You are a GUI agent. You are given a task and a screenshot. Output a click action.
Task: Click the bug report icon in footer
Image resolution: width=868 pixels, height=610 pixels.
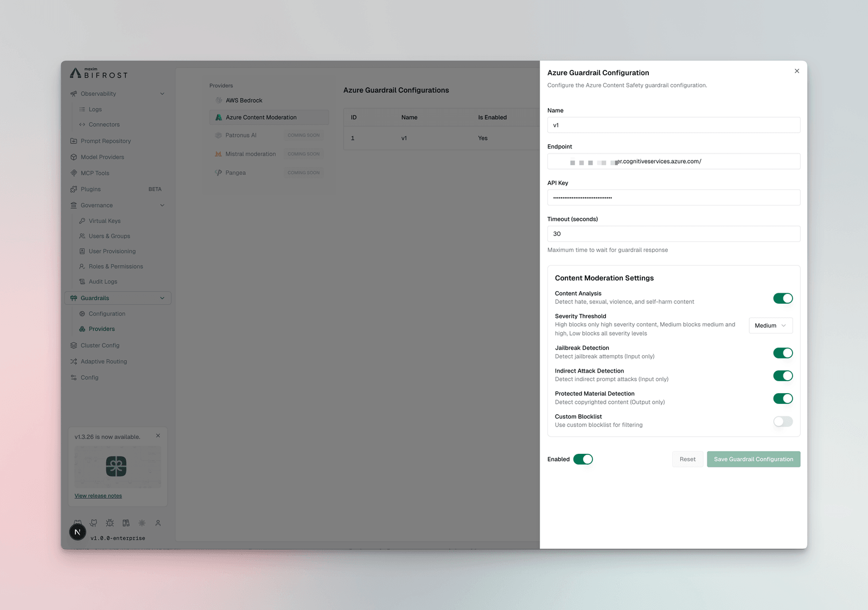(110, 523)
